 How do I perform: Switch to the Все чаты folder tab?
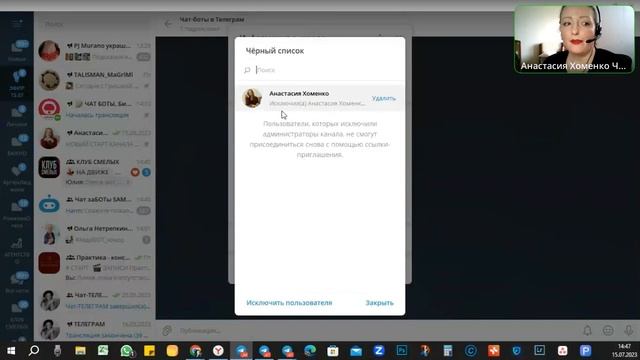pyautogui.click(x=17, y=283)
